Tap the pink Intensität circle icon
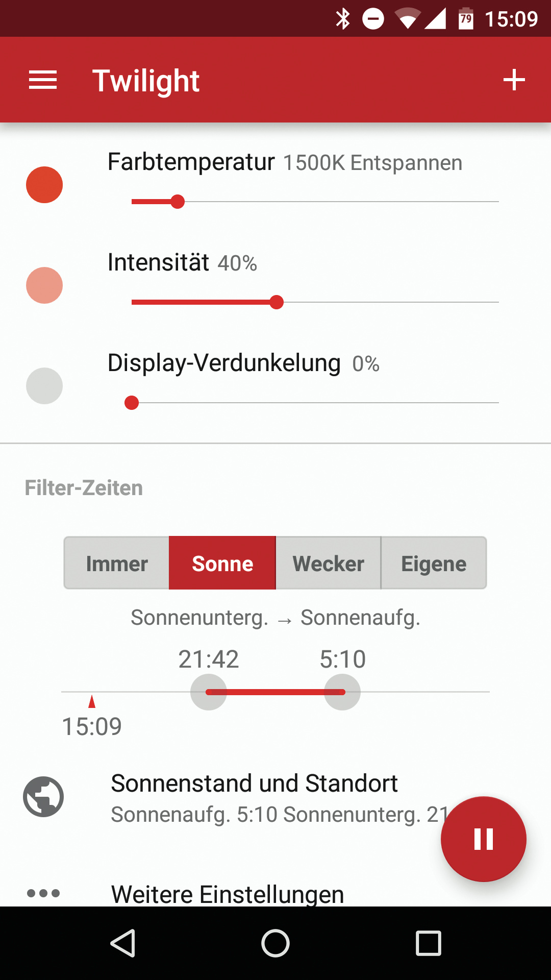Image resolution: width=551 pixels, height=980 pixels. (x=44, y=285)
